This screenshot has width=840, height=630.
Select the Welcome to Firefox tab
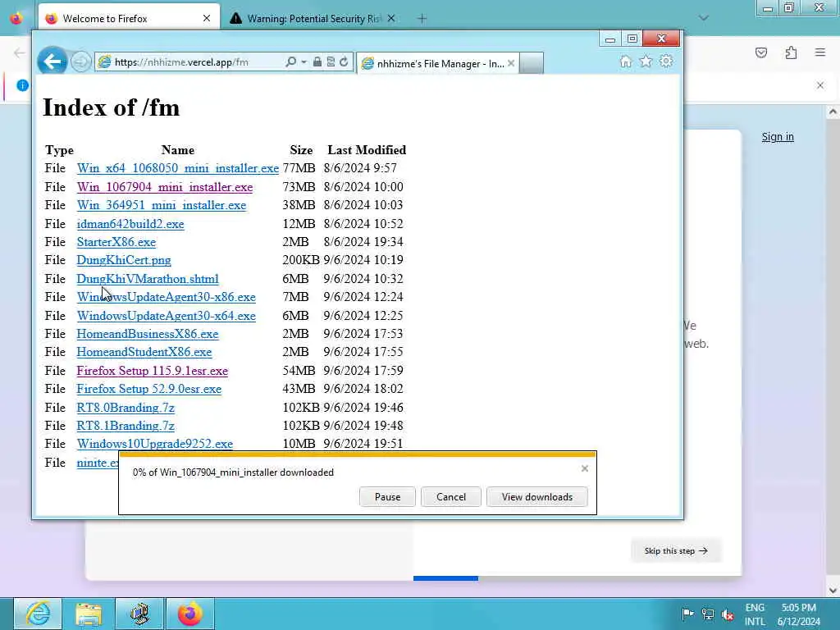(129, 19)
